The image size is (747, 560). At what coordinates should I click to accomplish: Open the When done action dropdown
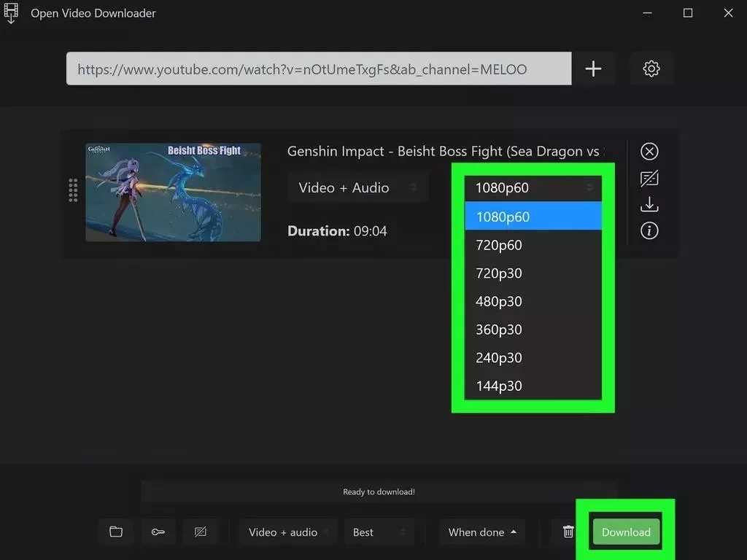coord(481,532)
